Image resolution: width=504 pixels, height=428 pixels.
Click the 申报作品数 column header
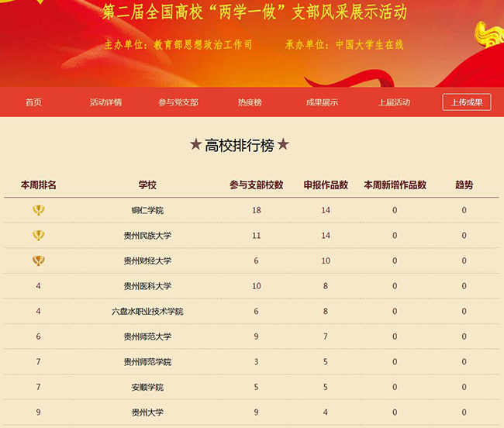pyautogui.click(x=326, y=185)
